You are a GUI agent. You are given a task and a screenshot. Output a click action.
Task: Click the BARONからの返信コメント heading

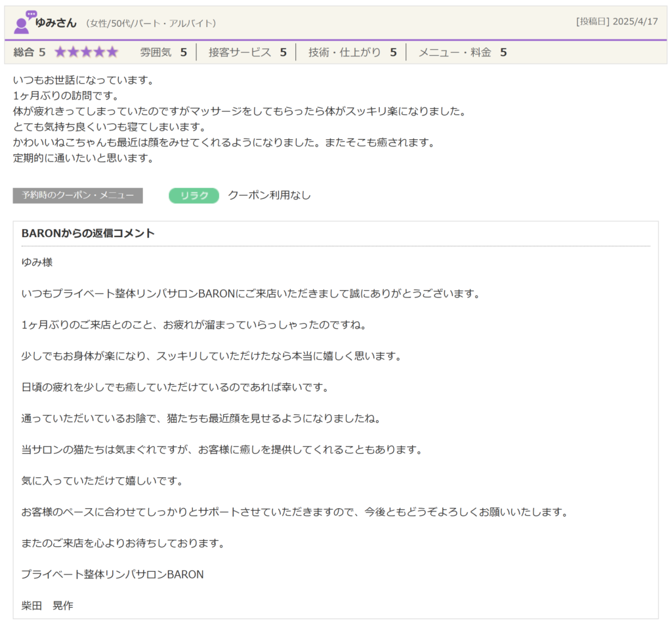[88, 234]
